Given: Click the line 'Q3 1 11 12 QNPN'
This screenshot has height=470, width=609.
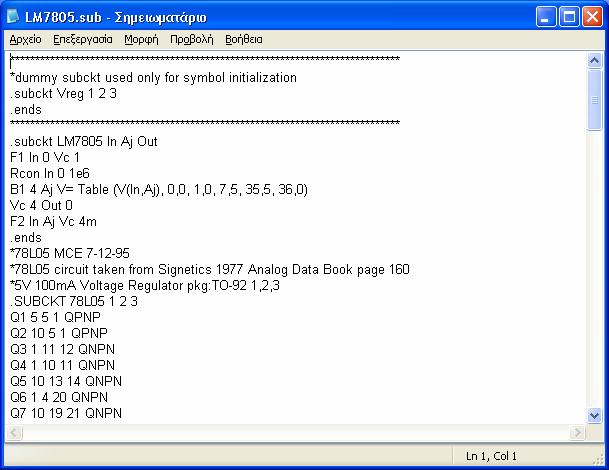Looking at the screenshot, I should pos(63,349).
